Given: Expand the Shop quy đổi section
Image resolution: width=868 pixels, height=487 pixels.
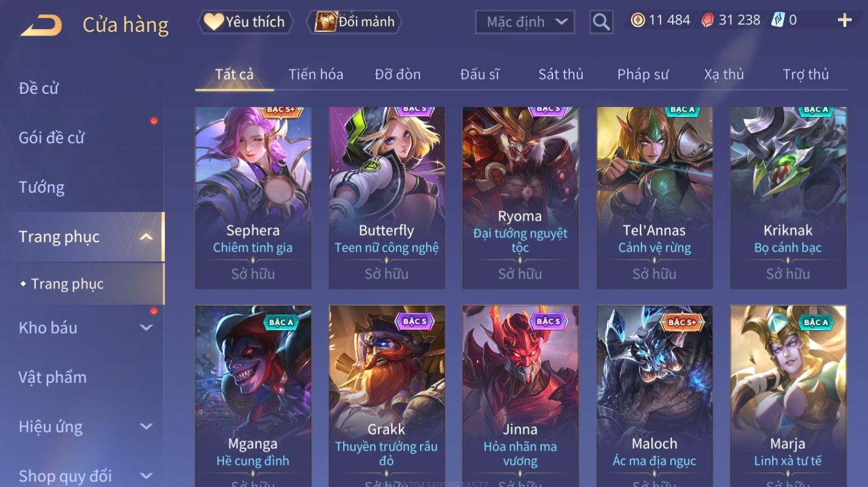Looking at the screenshot, I should [146, 476].
